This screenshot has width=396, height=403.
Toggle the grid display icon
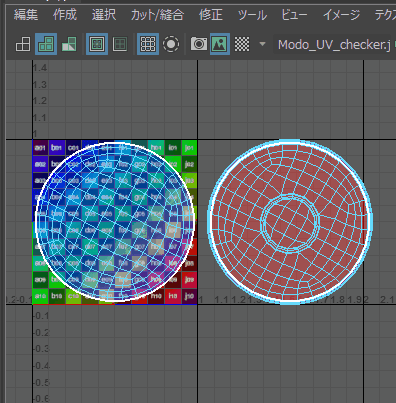148,44
